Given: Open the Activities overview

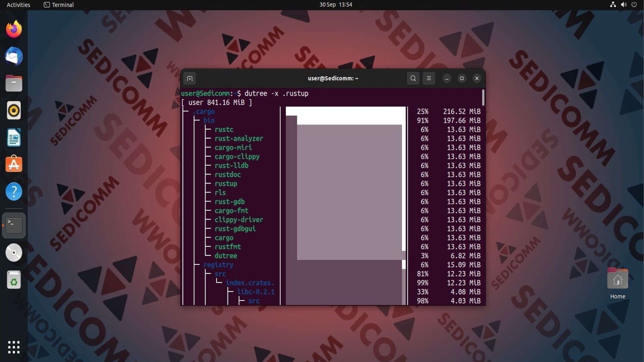Looking at the screenshot, I should point(18,5).
